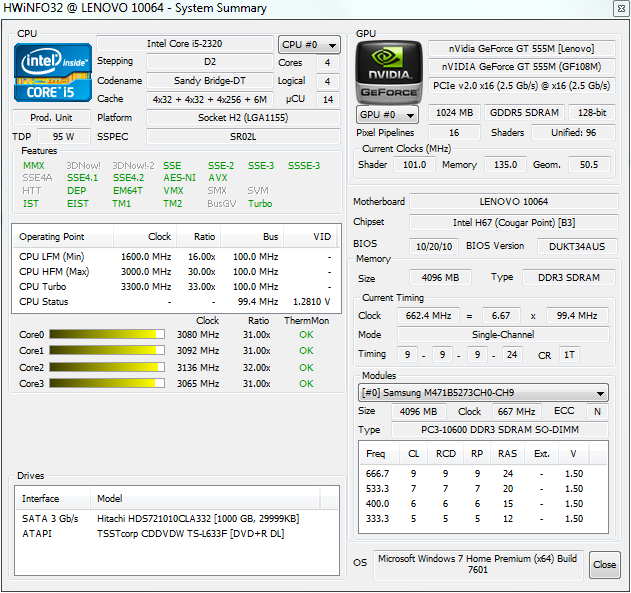Click the Turbo feature label
The image size is (631, 593).
tap(260, 204)
